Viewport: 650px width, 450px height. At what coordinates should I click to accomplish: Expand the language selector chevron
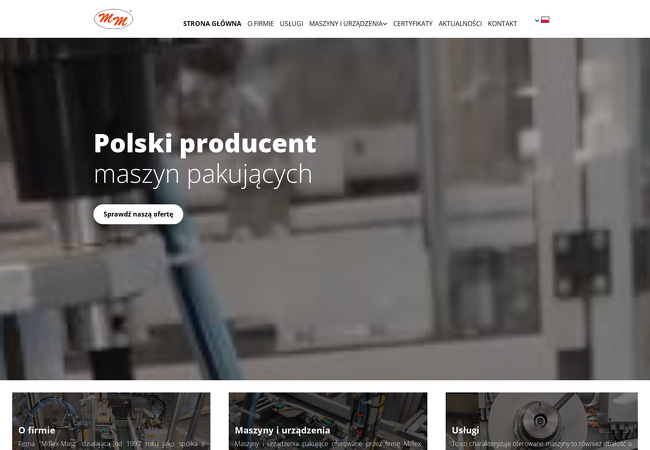(537, 20)
